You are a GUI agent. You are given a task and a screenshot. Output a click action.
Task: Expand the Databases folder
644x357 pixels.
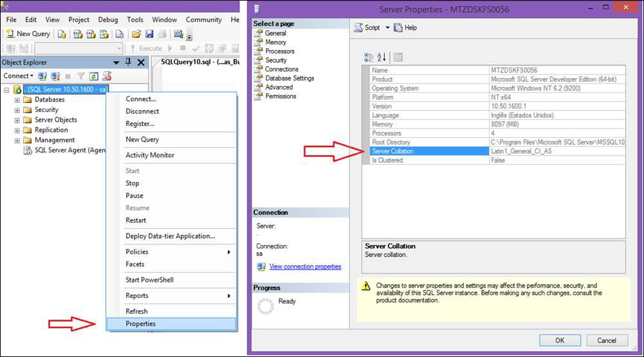click(x=17, y=100)
